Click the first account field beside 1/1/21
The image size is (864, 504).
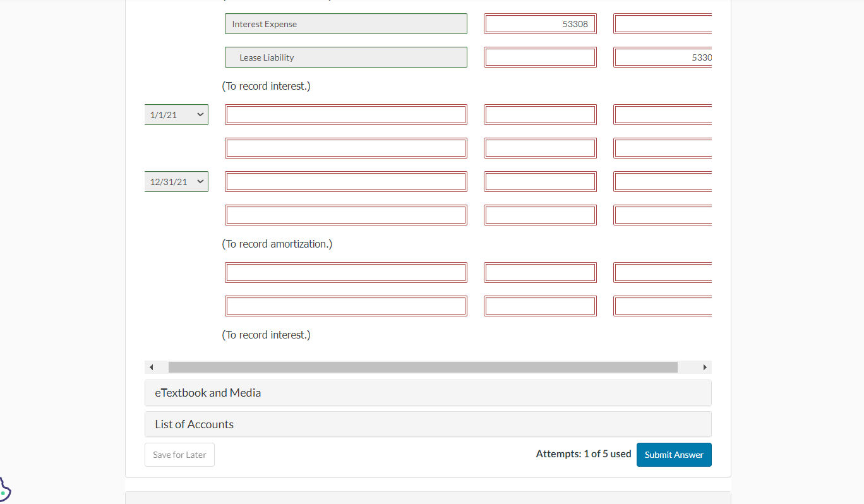coord(345,114)
